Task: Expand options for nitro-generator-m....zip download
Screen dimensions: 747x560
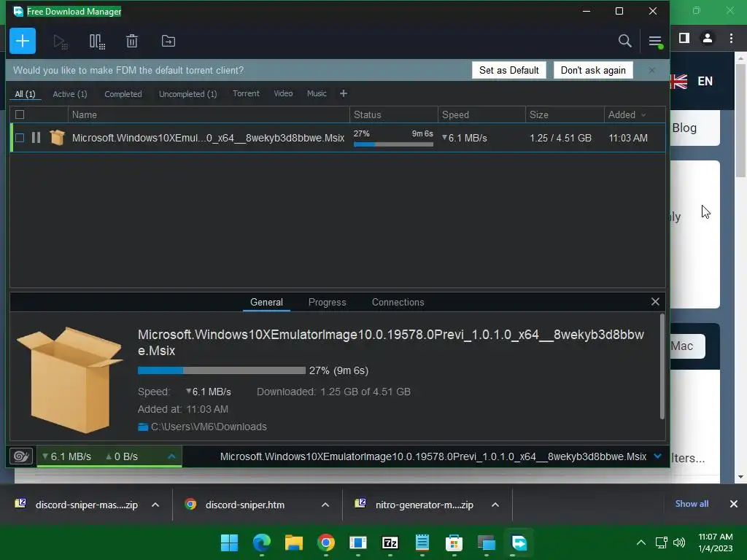Action: (x=495, y=505)
